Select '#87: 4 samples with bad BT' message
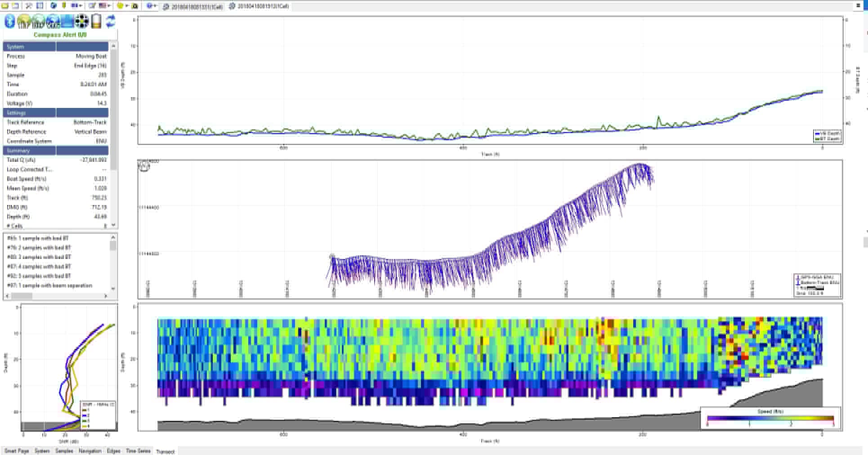Viewport: 868px width, 455px height. 39,267
